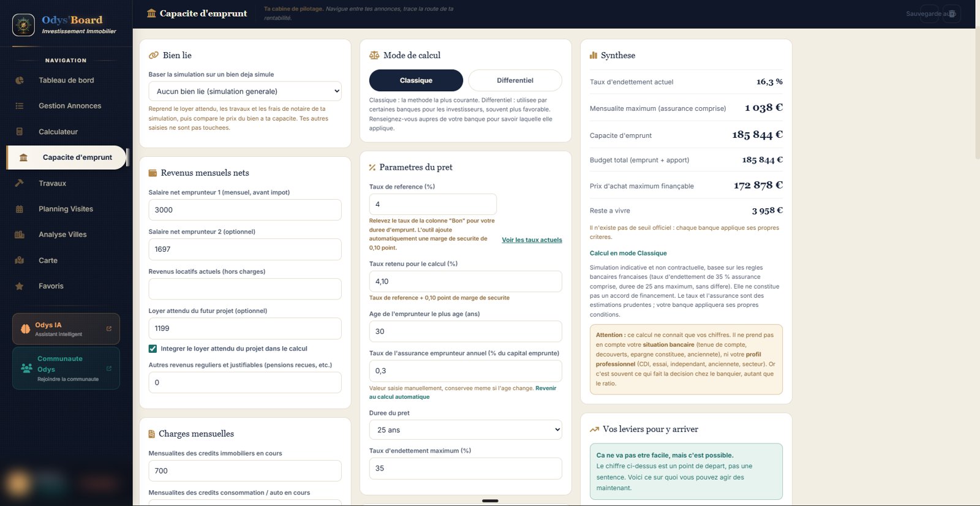The height and width of the screenshot is (506, 980).
Task: Click the empty Revenus locatifs actuels field
Action: pyautogui.click(x=245, y=289)
